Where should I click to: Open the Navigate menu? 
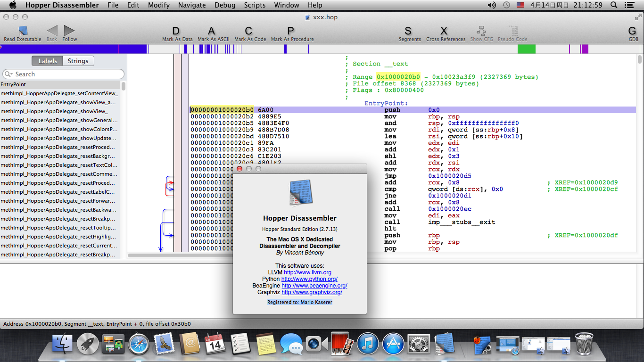(192, 5)
